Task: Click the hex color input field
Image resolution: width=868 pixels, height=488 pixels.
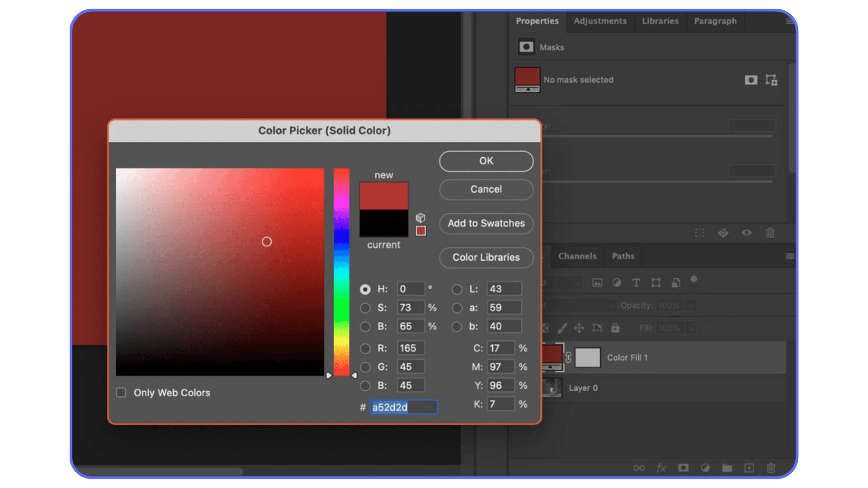Action: pos(403,407)
